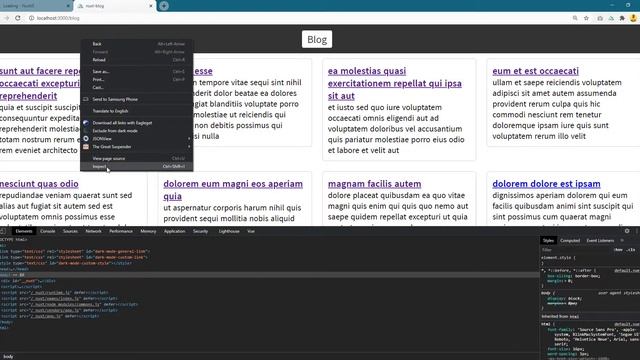The image size is (640, 360).
Task: Show more Styles pane tabs chevron
Action: (x=622, y=240)
